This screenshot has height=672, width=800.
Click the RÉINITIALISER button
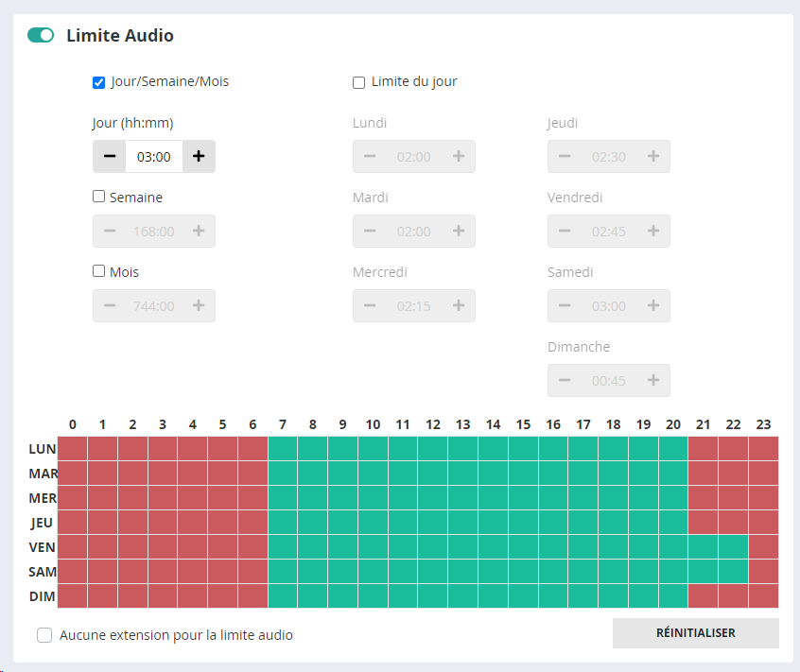tap(695, 633)
